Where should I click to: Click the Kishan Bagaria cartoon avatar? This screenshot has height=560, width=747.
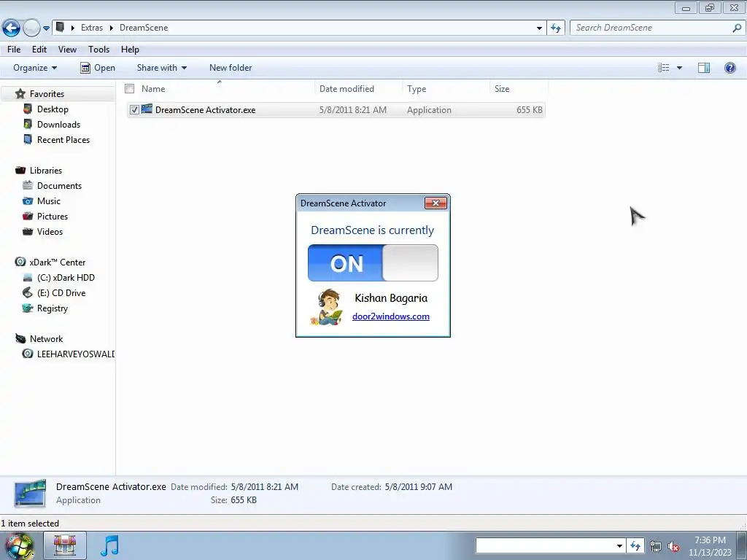pyautogui.click(x=327, y=307)
